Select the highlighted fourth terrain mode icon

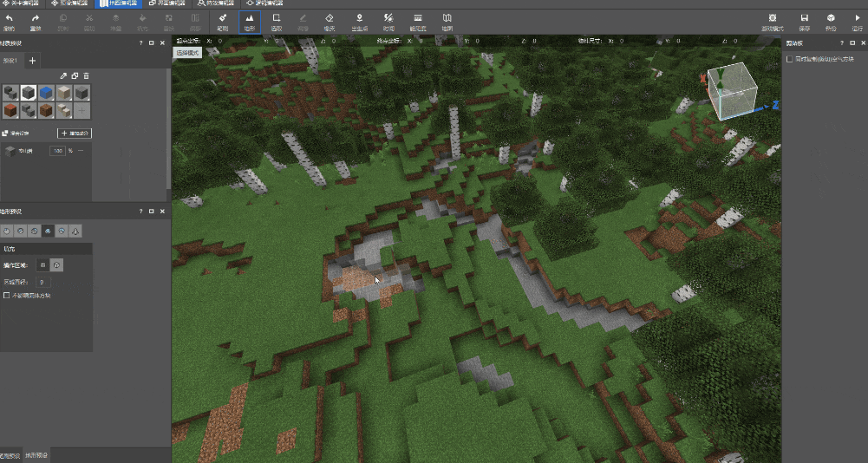click(x=49, y=231)
